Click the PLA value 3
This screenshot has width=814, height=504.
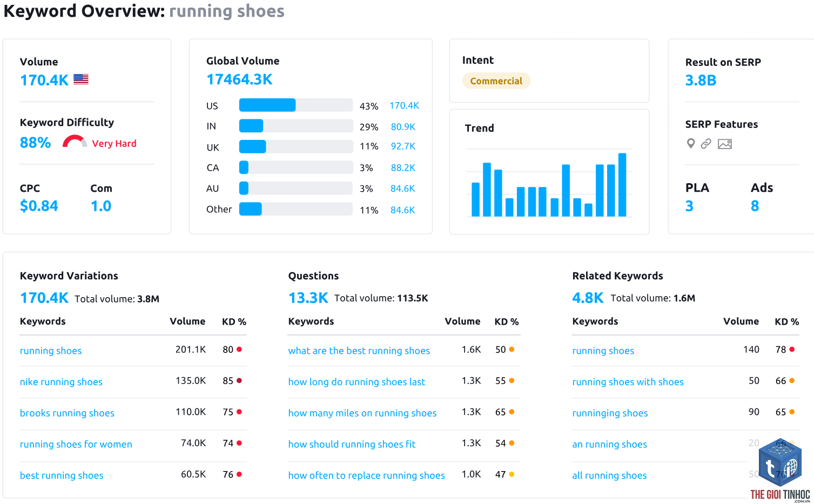point(689,206)
